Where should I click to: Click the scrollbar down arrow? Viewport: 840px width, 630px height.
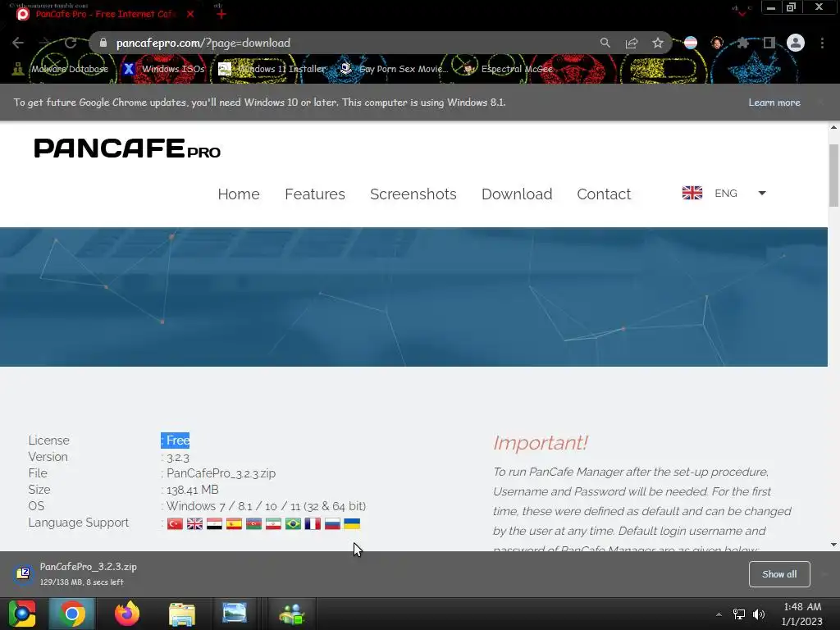click(x=833, y=545)
